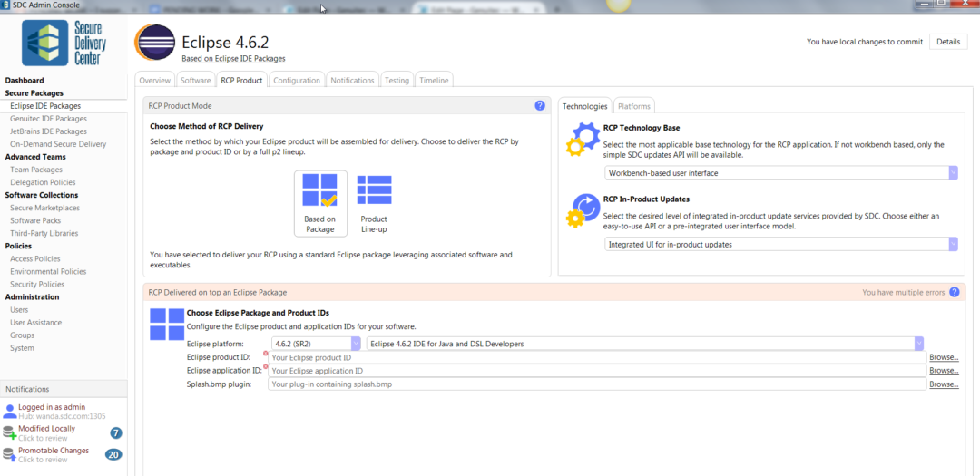
Task: Open JetBrains IDE Packages
Action: pyautogui.click(x=48, y=131)
